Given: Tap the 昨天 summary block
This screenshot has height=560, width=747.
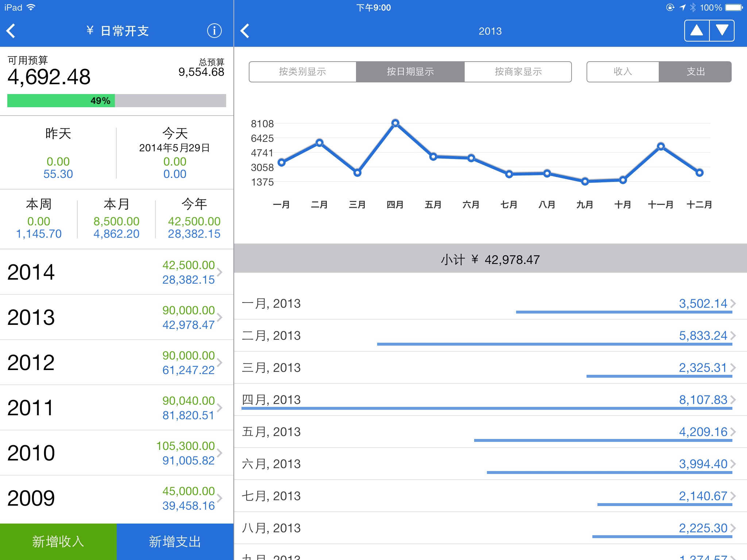Looking at the screenshot, I should click(x=58, y=153).
